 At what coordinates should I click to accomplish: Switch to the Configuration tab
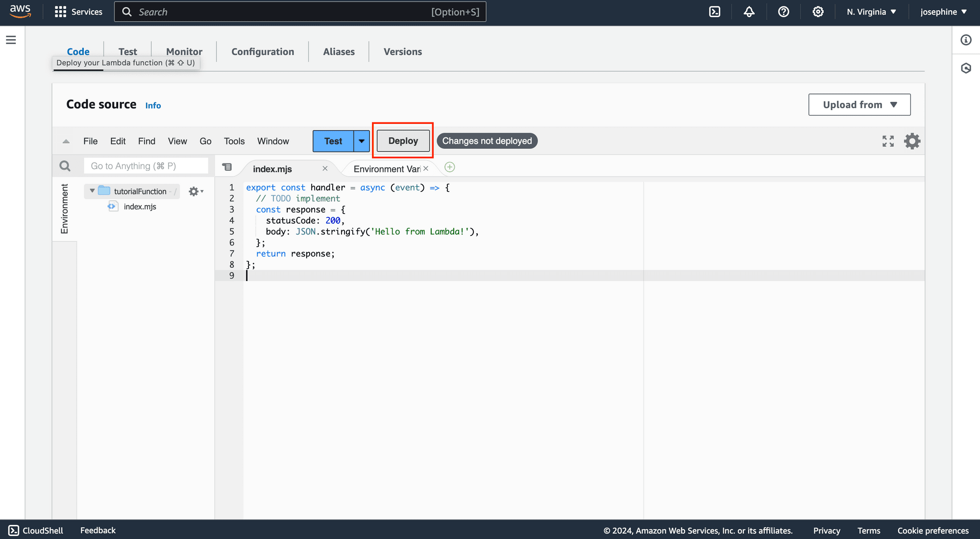click(x=263, y=50)
